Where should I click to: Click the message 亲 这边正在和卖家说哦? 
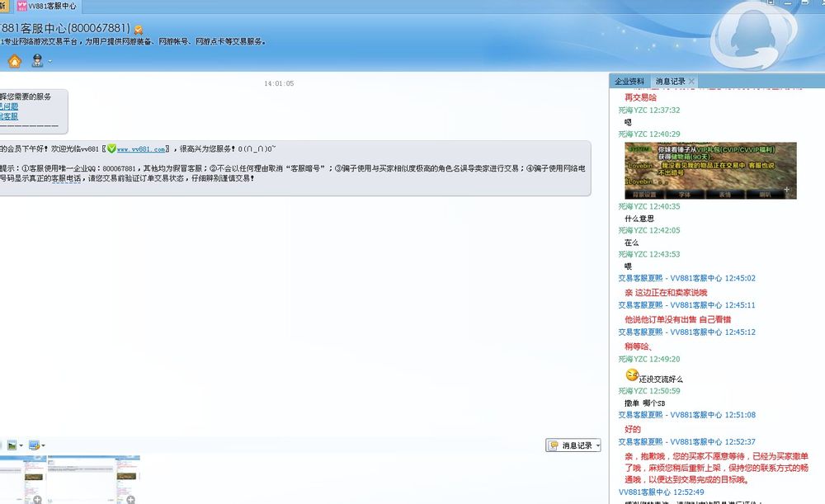(x=666, y=293)
